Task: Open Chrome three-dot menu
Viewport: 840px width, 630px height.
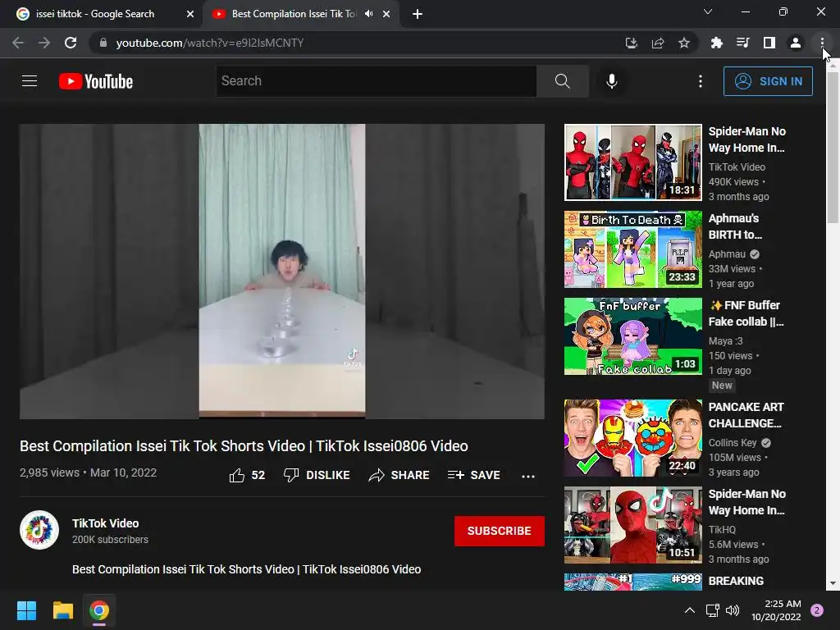Action: point(822,43)
